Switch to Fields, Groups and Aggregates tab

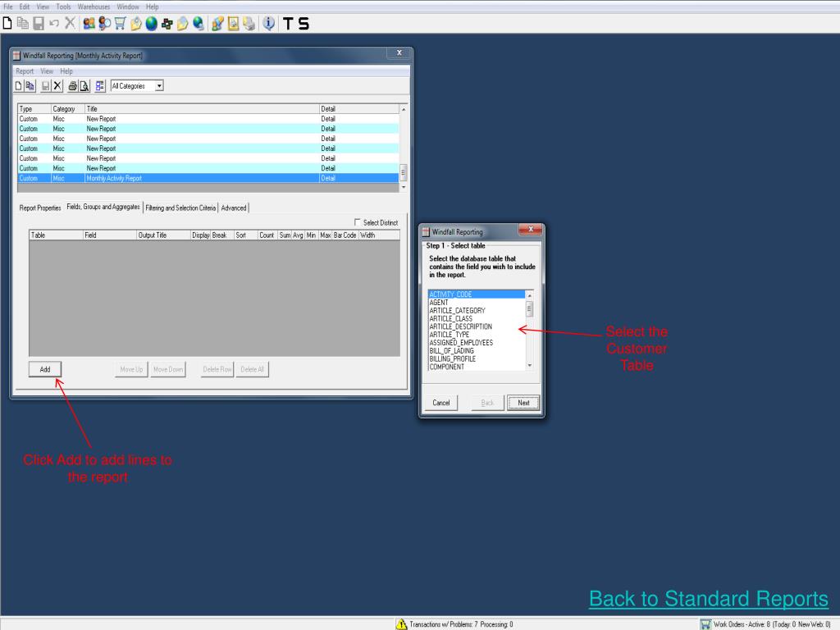tap(103, 207)
